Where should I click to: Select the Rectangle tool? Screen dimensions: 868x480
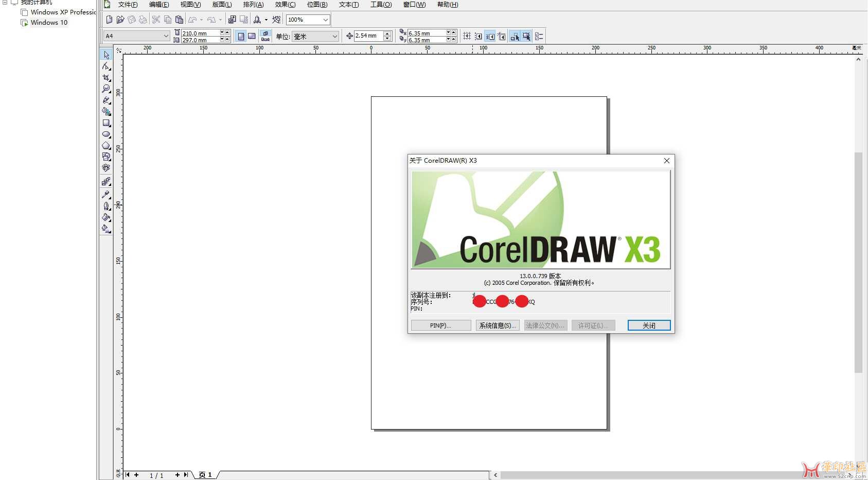(x=107, y=123)
